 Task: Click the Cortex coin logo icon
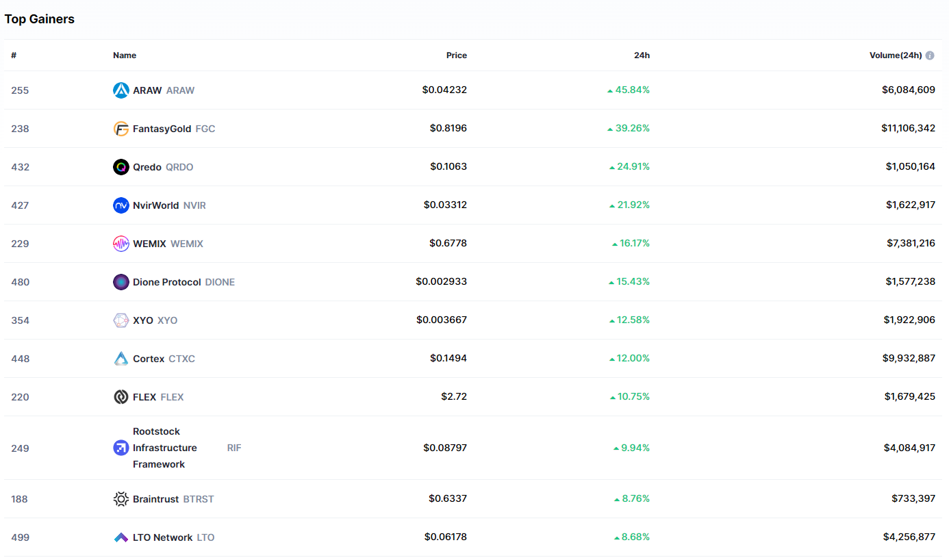(121, 359)
